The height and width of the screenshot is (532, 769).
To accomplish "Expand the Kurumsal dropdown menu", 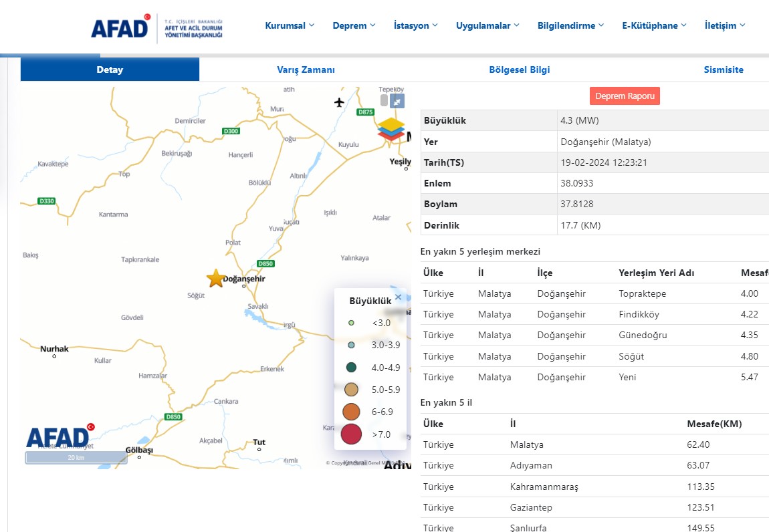I will (290, 26).
